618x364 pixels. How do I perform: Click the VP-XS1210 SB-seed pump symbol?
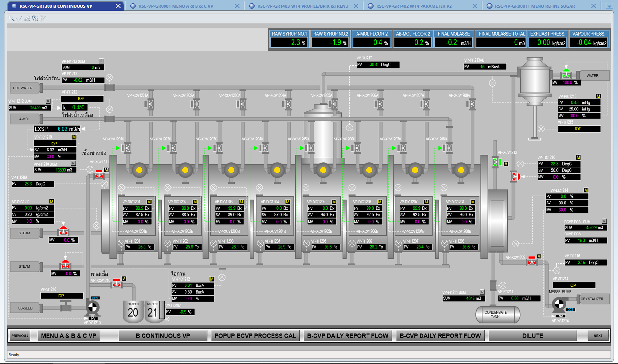(92, 308)
